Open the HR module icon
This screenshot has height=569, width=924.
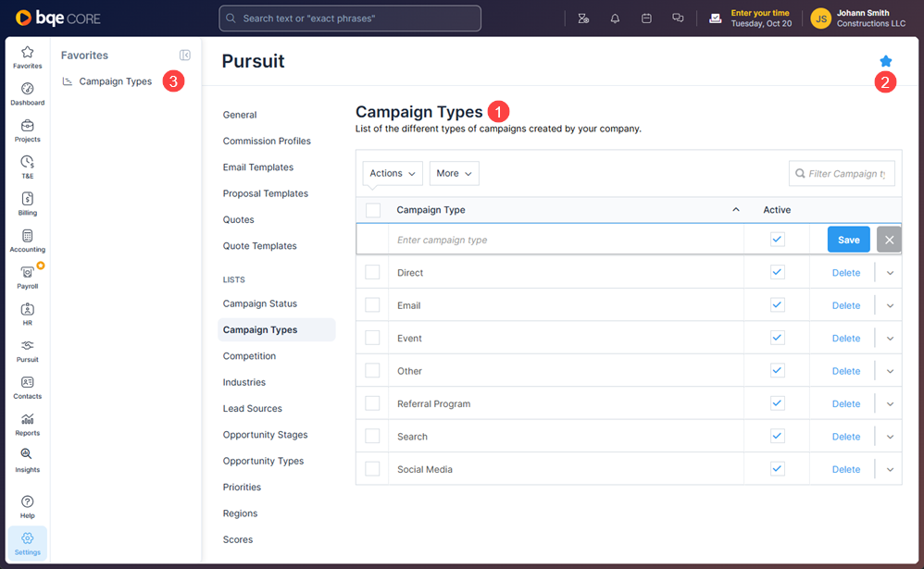27,314
